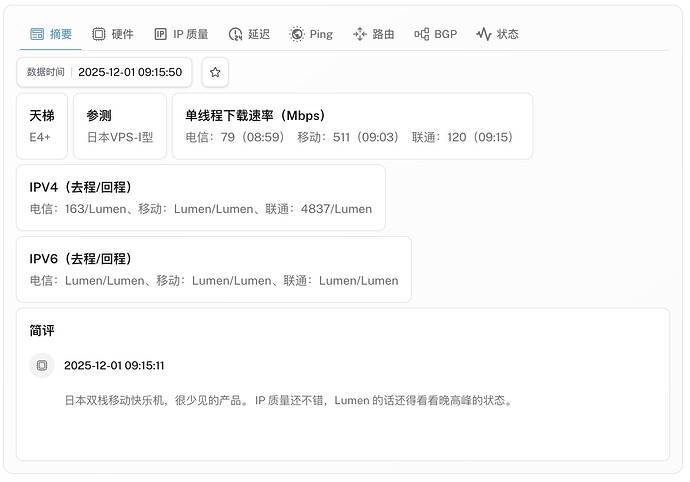This screenshot has width=690, height=482.
Task: Click the 简评 heading
Action: pos(42,331)
